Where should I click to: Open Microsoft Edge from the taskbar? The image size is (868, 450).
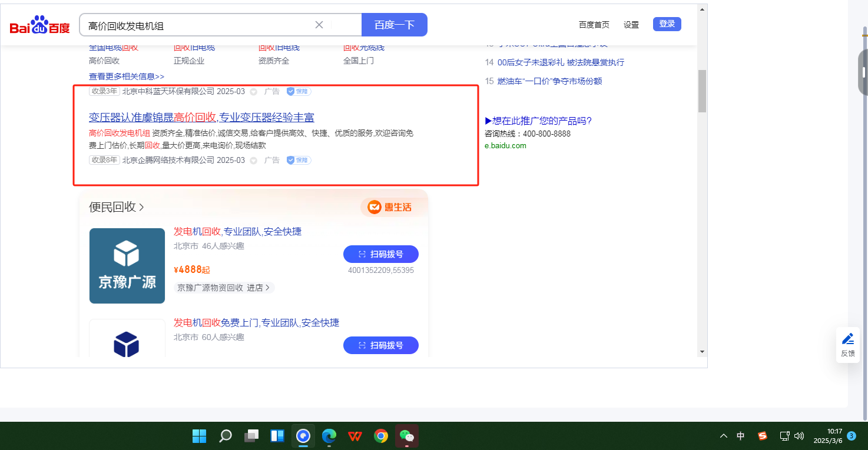pyautogui.click(x=329, y=436)
